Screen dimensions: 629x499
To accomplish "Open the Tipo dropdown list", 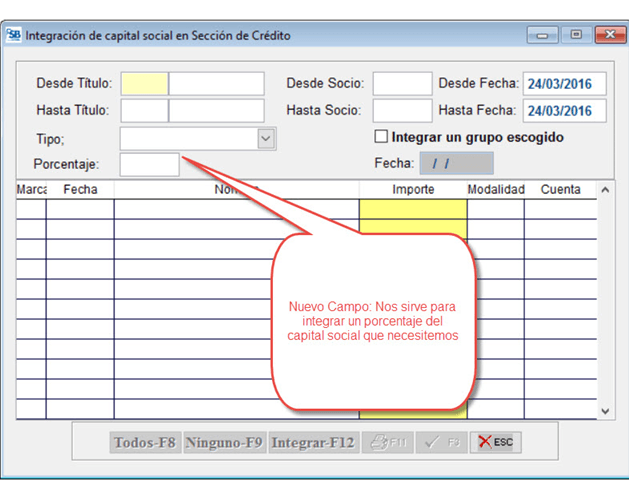I will 266,138.
